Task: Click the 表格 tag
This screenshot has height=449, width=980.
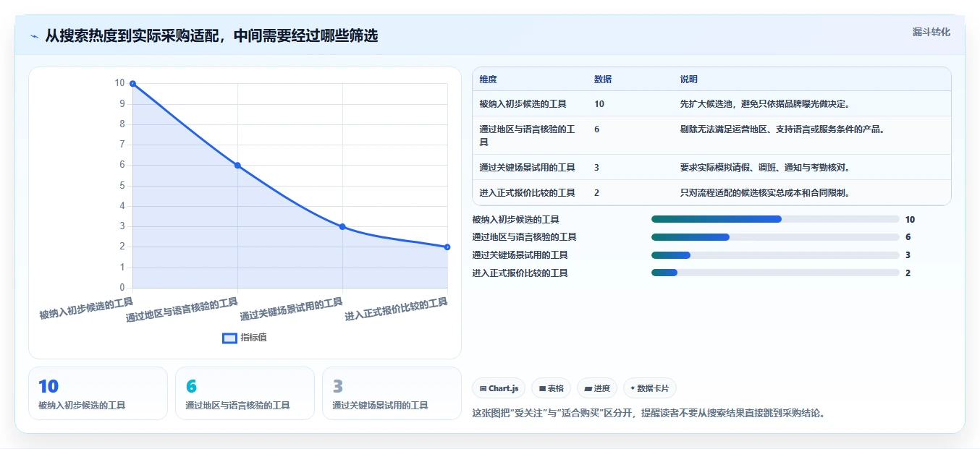Action: [552, 388]
